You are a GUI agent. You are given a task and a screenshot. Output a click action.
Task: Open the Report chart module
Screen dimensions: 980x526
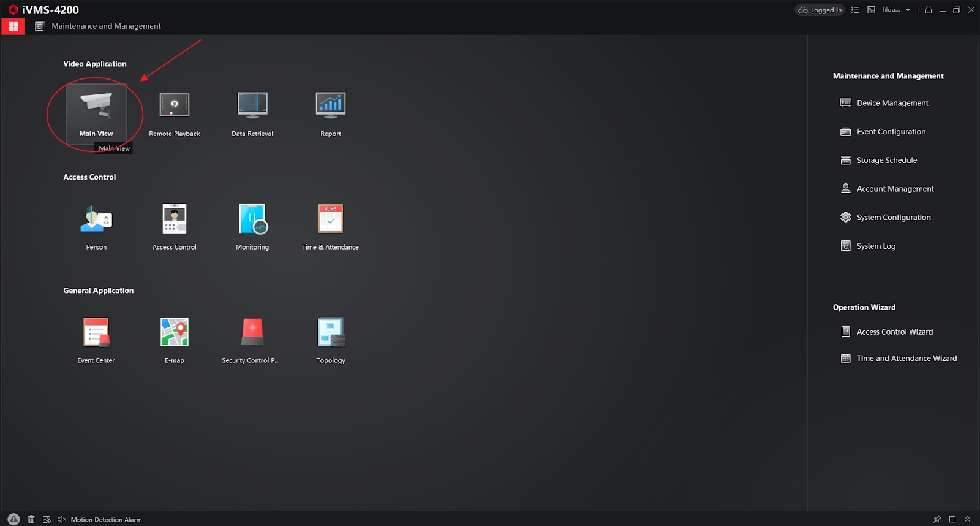click(331, 113)
